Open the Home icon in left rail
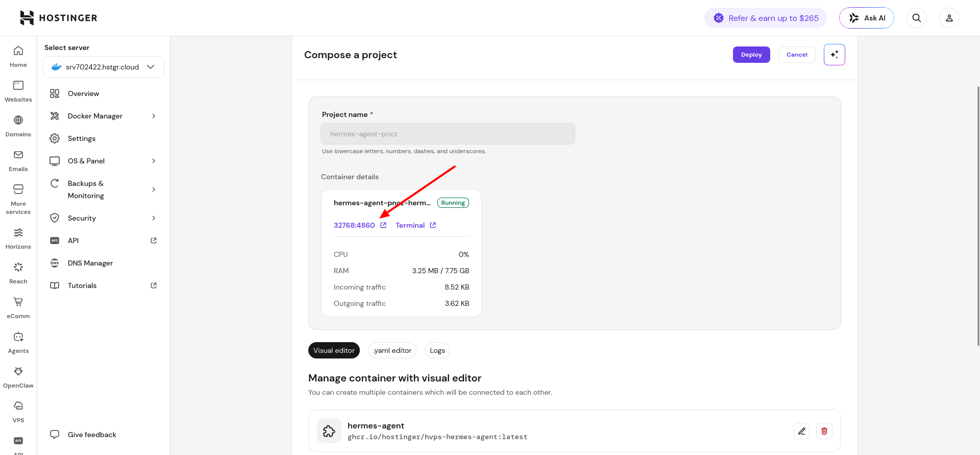 [18, 51]
